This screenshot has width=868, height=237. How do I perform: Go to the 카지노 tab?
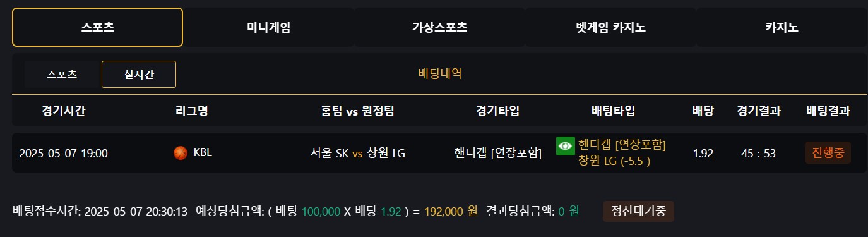click(782, 27)
